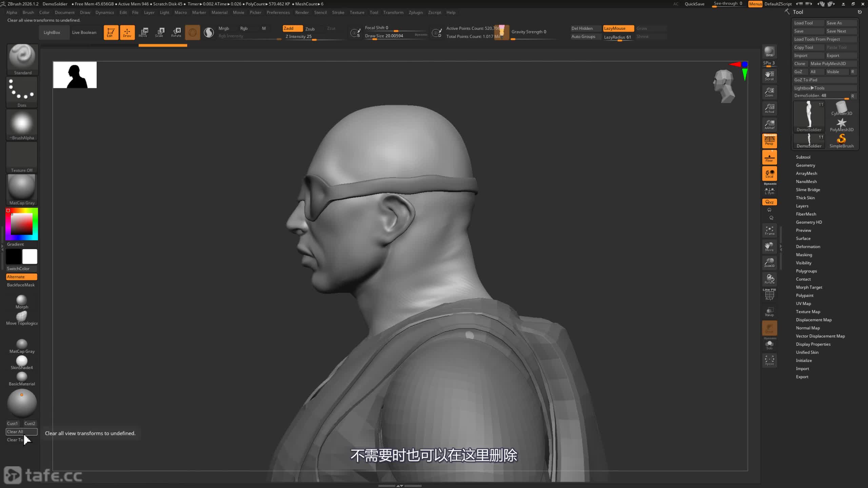Image resolution: width=868 pixels, height=488 pixels.
Task: Expand the Subtool section
Action: coord(803,157)
